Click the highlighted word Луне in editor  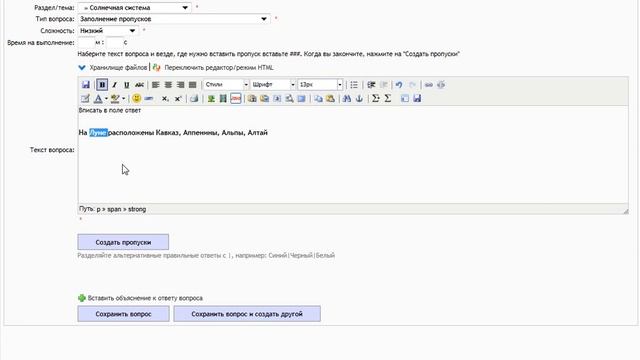coord(98,132)
